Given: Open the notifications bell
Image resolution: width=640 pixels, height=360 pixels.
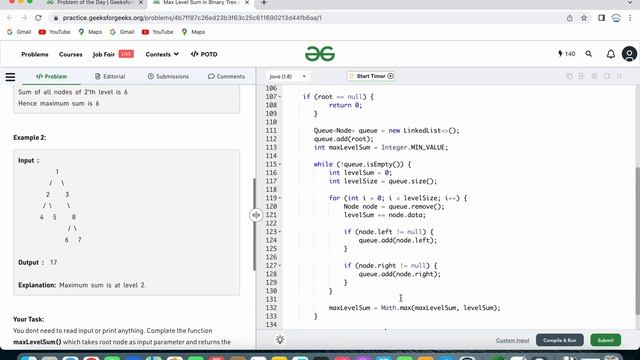Looking at the screenshot, I should 611,54.
